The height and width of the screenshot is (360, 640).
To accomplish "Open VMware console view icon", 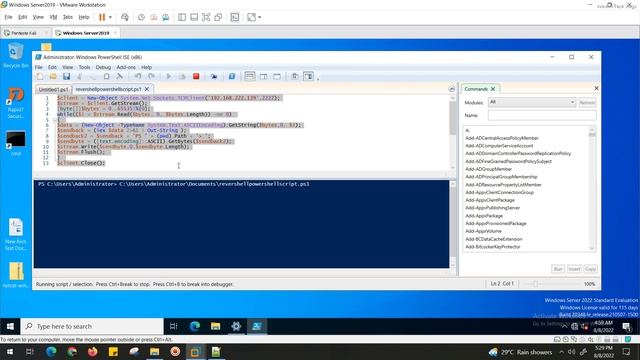I will (235, 17).
